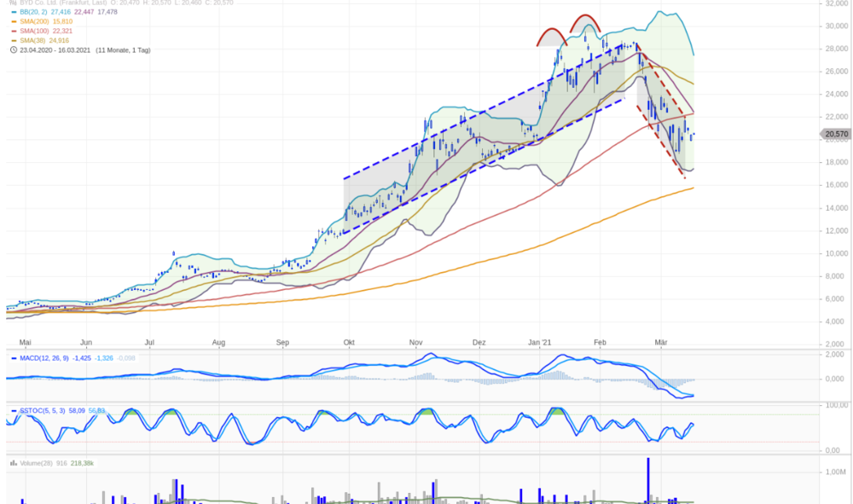
Task: Open the SSTOC(5, 5, 3) indicator label
Action: tap(43, 410)
